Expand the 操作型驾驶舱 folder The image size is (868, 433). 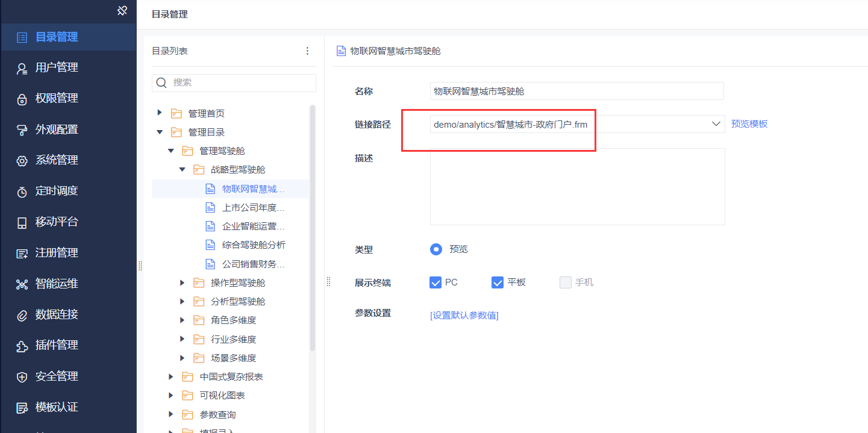click(183, 283)
